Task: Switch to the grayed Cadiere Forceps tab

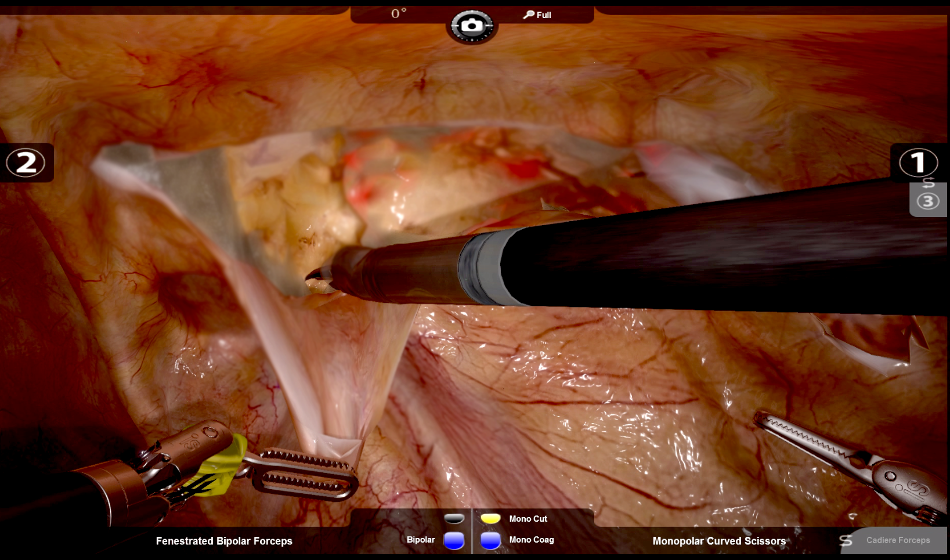Action: (x=898, y=540)
